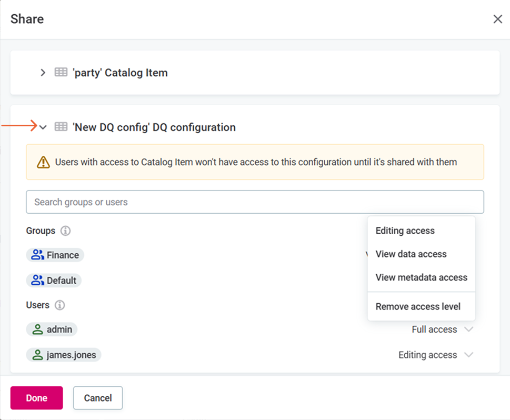Select 'View metadata access' from the menu
The width and height of the screenshot is (510, 420).
pos(421,277)
